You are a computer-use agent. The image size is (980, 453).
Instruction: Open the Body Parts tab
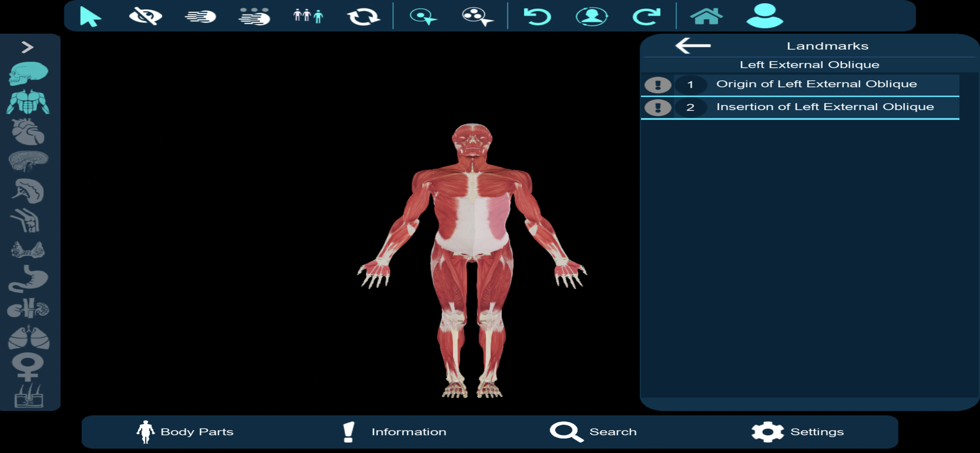(185, 432)
